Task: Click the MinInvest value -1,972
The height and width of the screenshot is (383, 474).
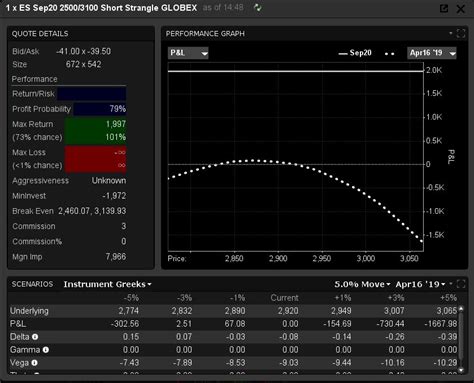Action: tap(114, 196)
